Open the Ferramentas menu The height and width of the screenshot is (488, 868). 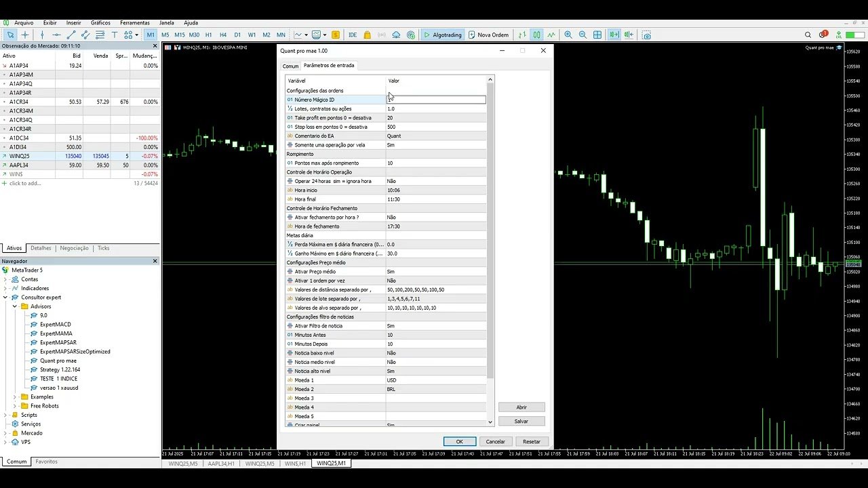[135, 22]
